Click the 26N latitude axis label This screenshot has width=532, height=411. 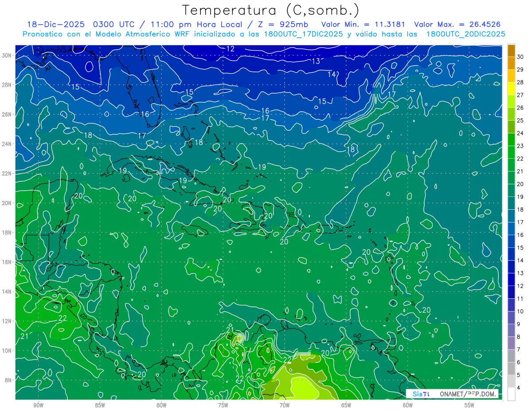point(7,114)
